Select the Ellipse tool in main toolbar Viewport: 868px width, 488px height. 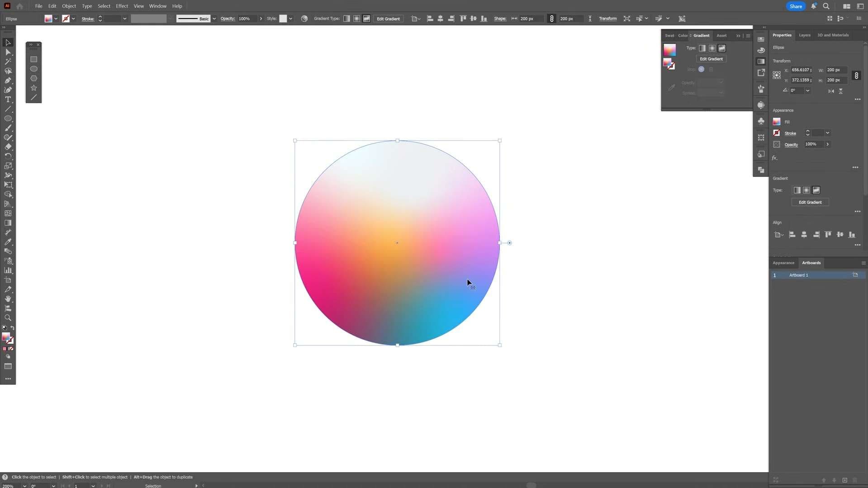[8, 118]
